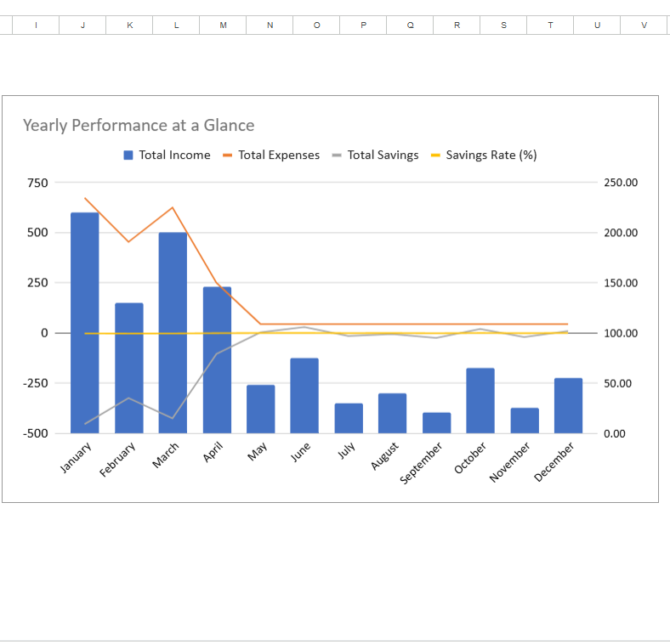670x644 pixels.
Task: Select column M header
Action: coord(223,25)
